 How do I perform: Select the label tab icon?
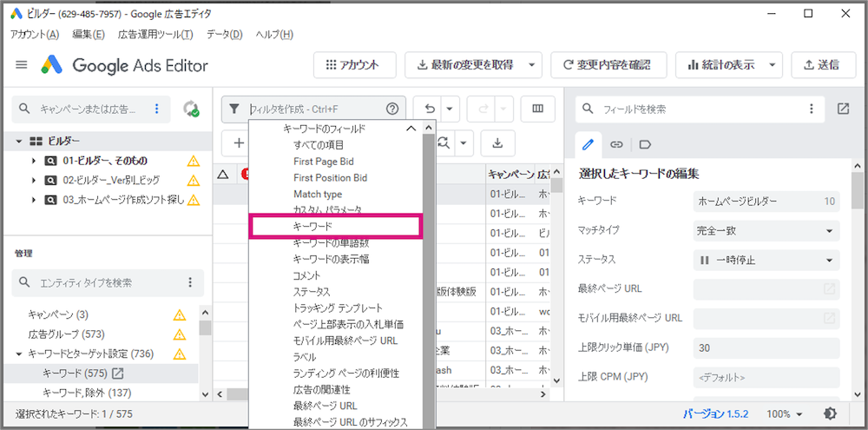(x=645, y=144)
